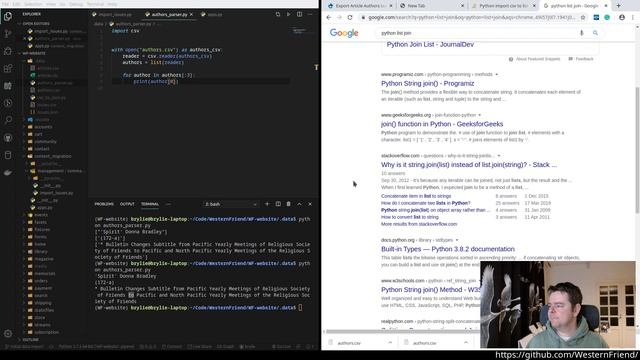Image resolution: width=640 pixels, height=360 pixels.
Task: Click the Chrome address bar URL
Action: (471, 18)
